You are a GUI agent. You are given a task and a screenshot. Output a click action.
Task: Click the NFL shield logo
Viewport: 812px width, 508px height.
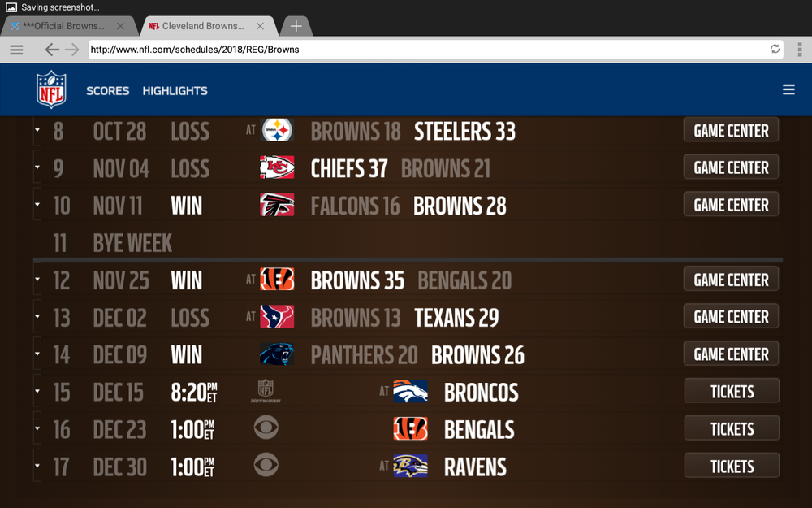51,89
